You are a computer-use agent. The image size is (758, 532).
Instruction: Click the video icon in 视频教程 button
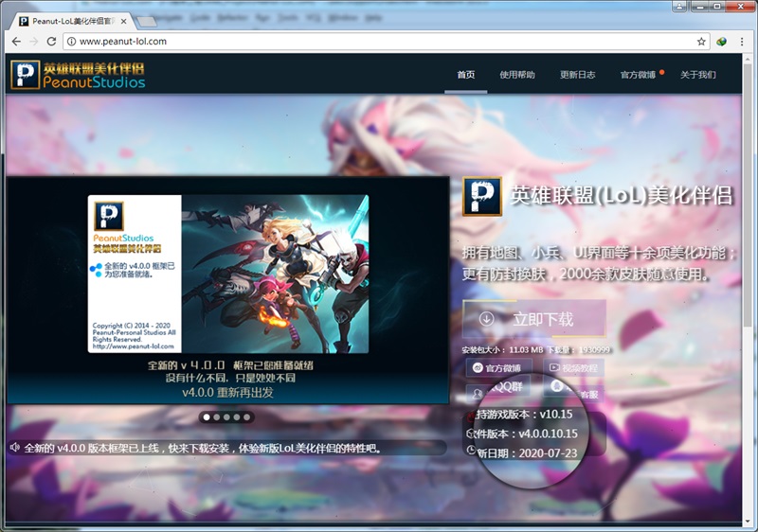point(554,368)
